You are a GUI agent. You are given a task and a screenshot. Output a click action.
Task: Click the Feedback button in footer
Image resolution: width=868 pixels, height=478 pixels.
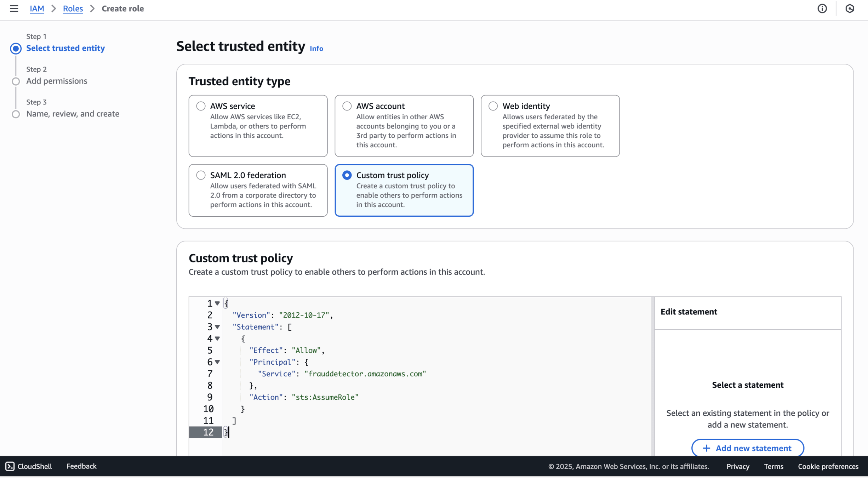(x=81, y=466)
